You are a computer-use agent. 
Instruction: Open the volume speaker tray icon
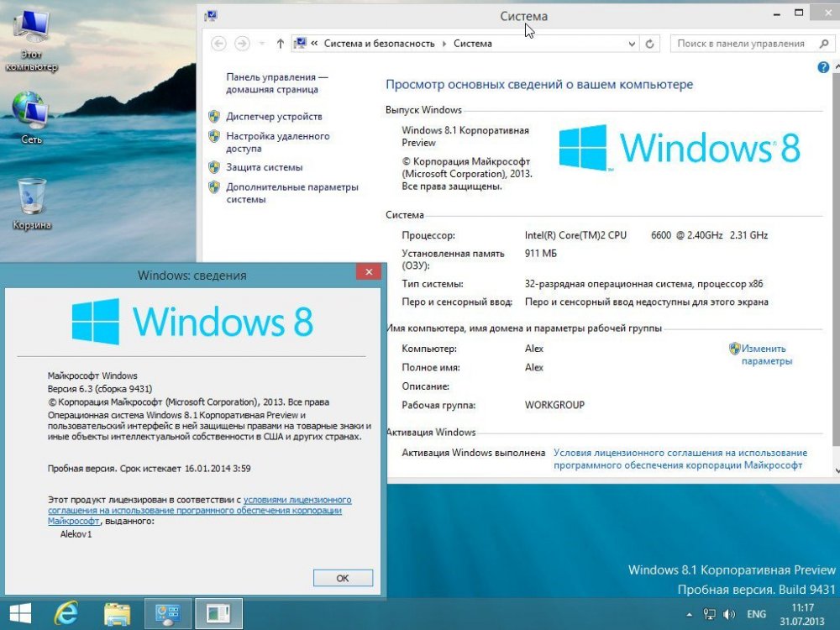click(x=729, y=615)
